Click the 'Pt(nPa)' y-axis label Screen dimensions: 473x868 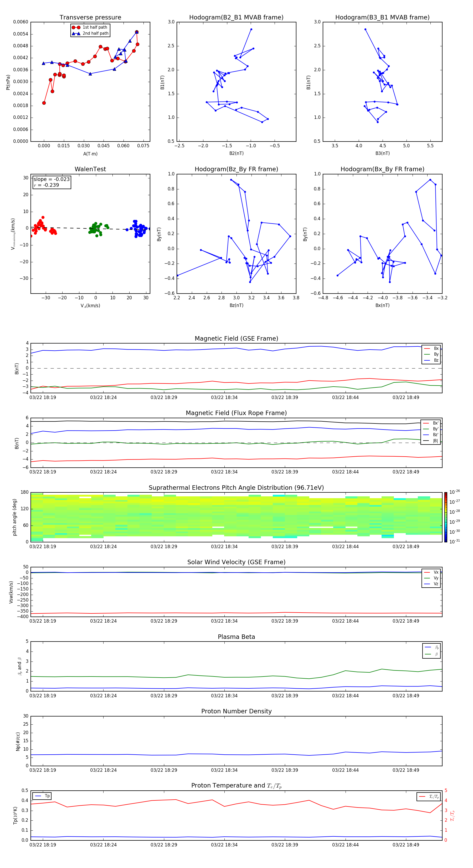8,82
